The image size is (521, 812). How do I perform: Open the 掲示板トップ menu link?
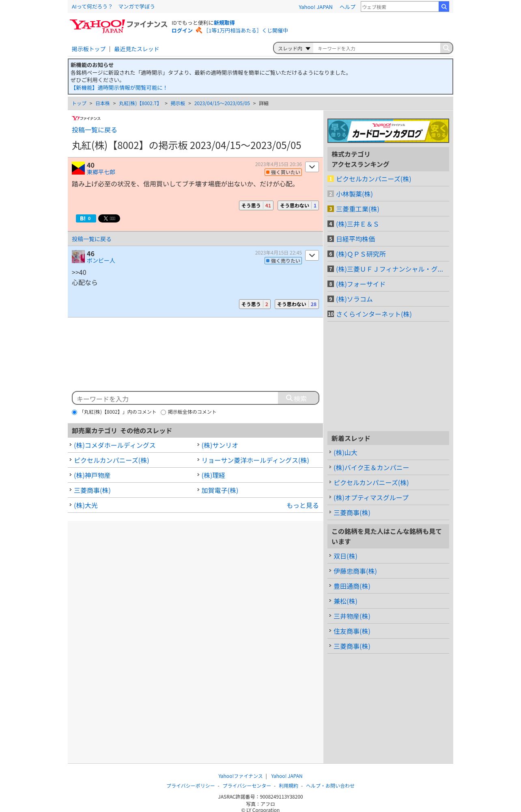88,49
